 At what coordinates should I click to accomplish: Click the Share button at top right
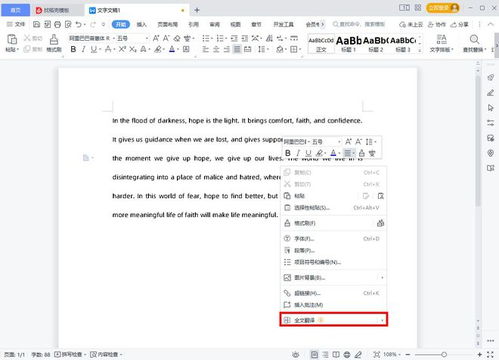click(460, 24)
